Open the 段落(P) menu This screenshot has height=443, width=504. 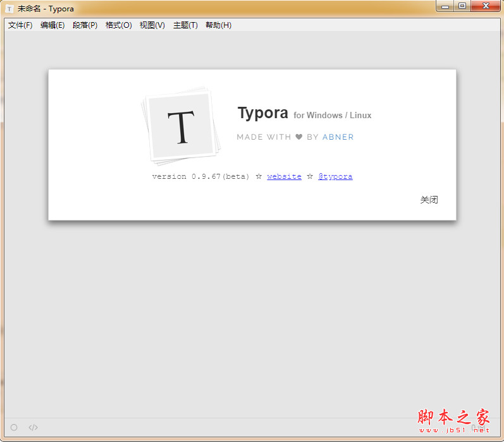[x=85, y=25]
